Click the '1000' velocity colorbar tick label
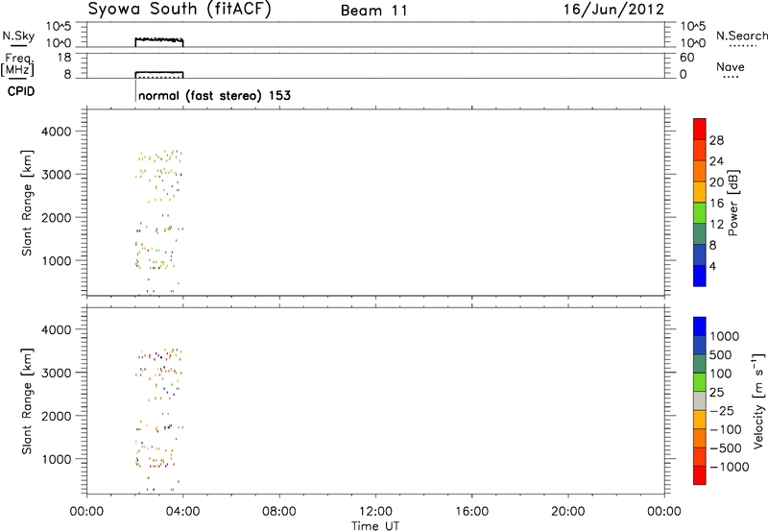This screenshot has height=532, width=768. coord(725,336)
